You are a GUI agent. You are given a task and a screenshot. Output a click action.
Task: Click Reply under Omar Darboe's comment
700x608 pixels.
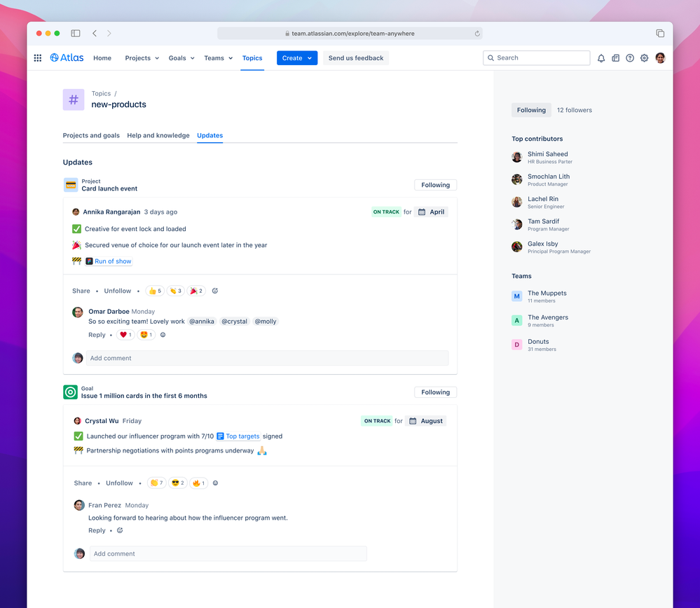tap(97, 335)
